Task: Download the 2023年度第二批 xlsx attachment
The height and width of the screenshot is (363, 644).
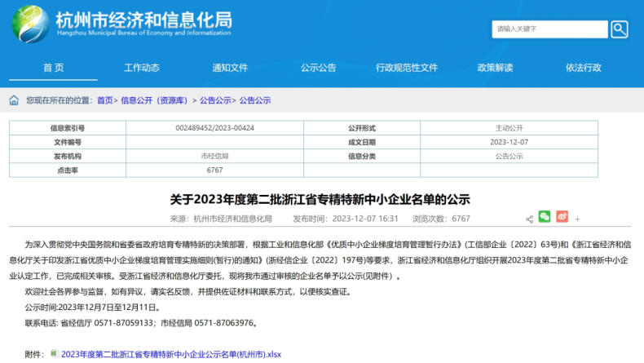Action: tap(171, 354)
